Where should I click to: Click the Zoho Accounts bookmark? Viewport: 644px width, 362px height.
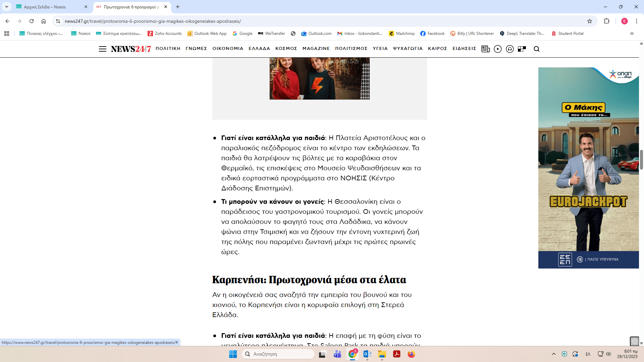(165, 34)
